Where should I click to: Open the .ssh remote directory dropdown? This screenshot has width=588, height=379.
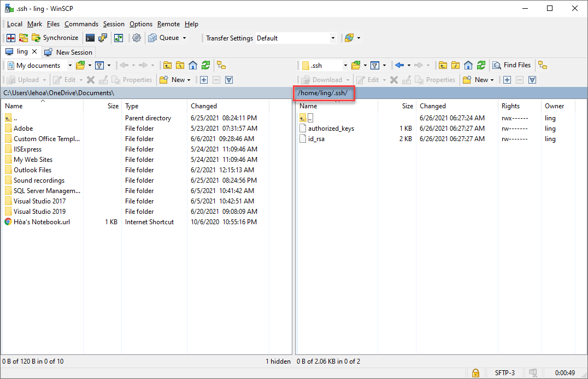(x=345, y=65)
